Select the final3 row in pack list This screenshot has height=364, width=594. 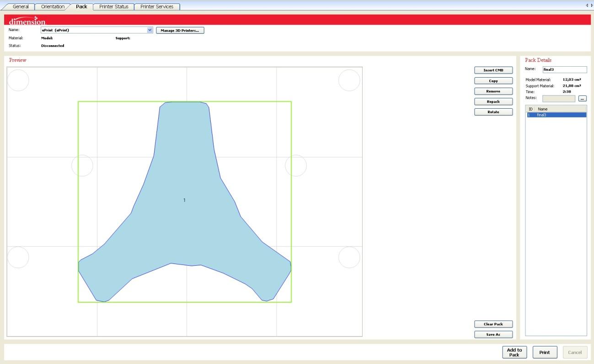[x=556, y=115]
